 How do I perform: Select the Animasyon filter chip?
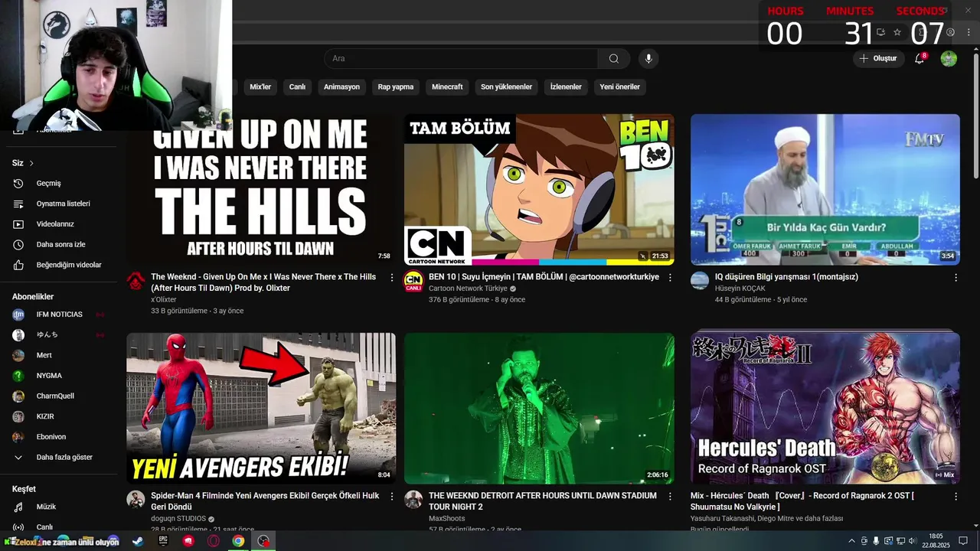341,87
